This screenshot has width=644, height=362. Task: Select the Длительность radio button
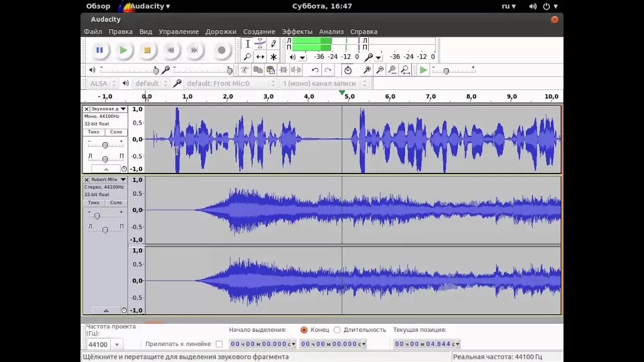click(x=337, y=330)
